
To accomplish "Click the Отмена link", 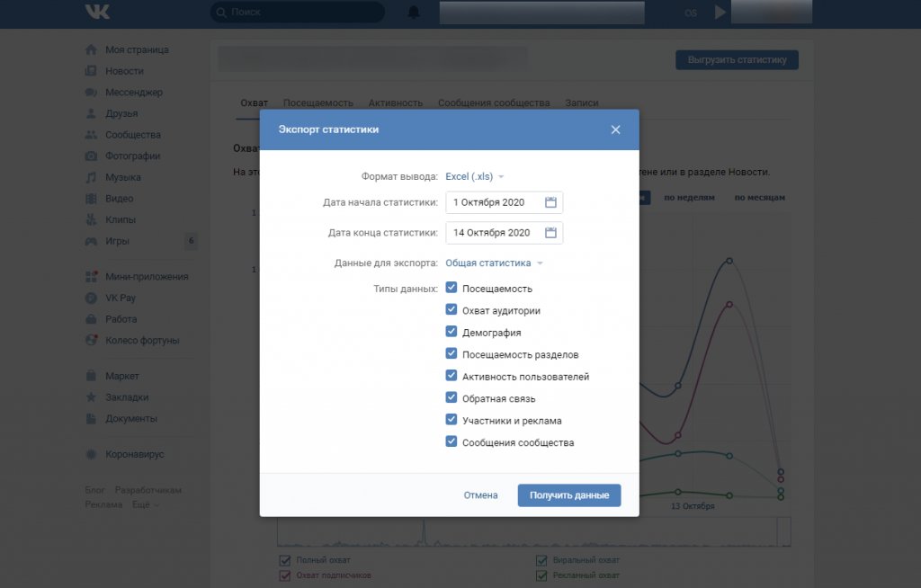I will click(x=480, y=495).
